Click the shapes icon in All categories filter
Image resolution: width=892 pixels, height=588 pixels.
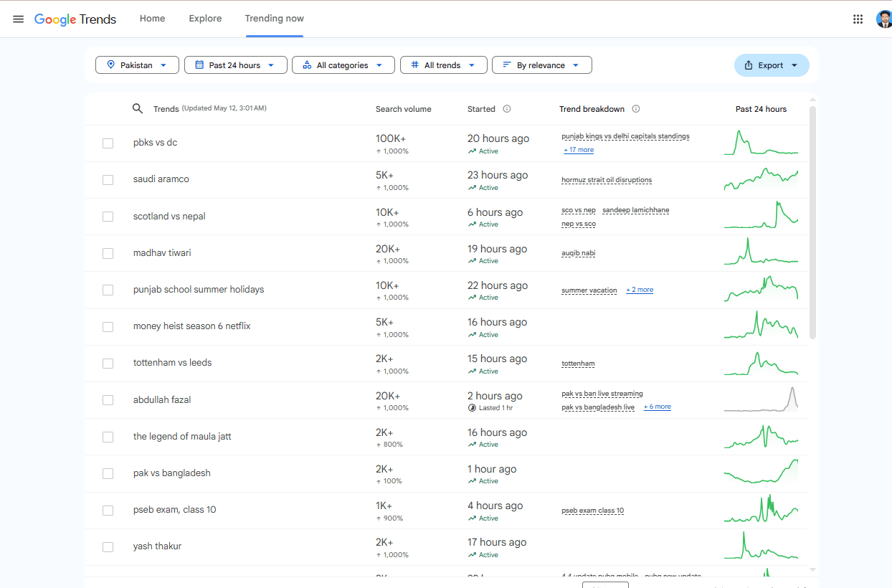tap(307, 65)
